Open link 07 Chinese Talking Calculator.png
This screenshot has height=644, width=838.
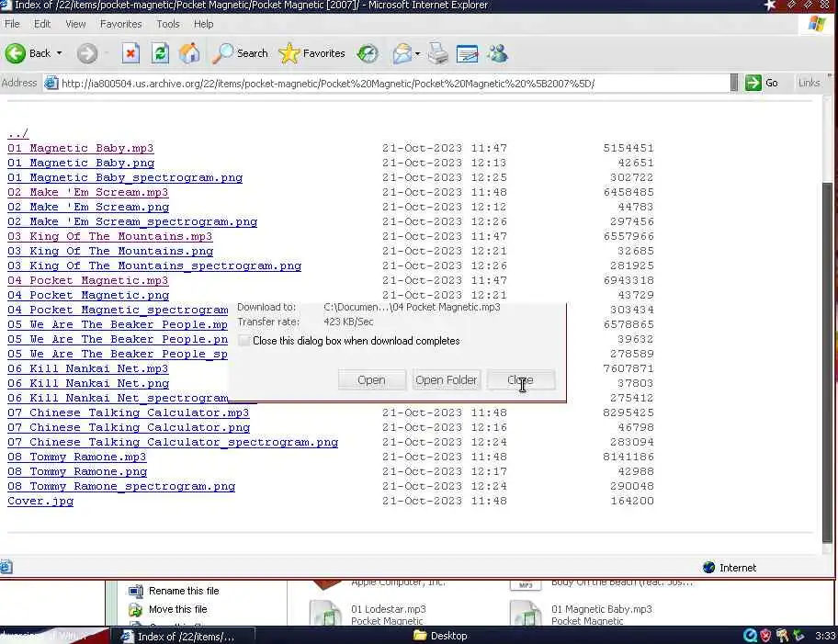(129, 427)
